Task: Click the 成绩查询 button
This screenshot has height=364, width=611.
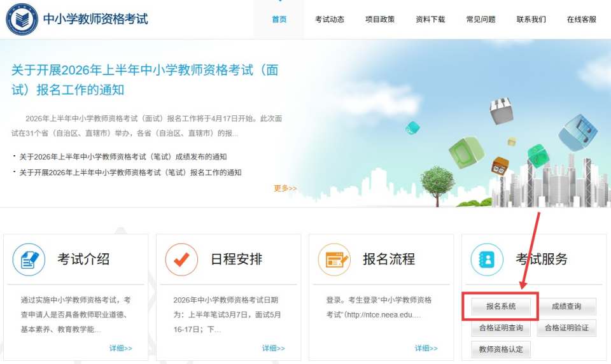Action: tap(566, 306)
